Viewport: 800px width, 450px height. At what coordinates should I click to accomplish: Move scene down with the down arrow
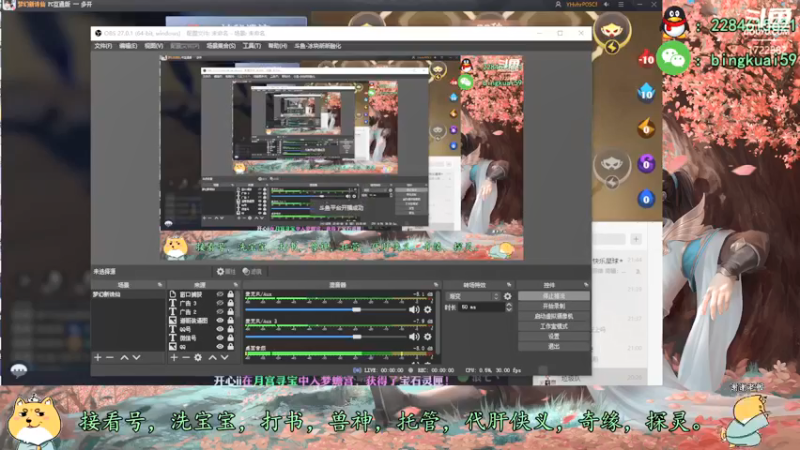136,358
